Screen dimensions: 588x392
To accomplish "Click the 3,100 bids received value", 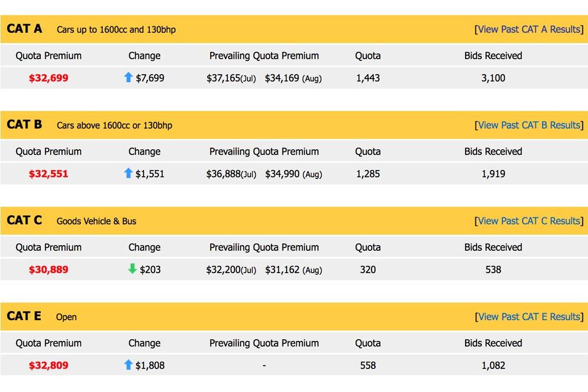I will [493, 78].
